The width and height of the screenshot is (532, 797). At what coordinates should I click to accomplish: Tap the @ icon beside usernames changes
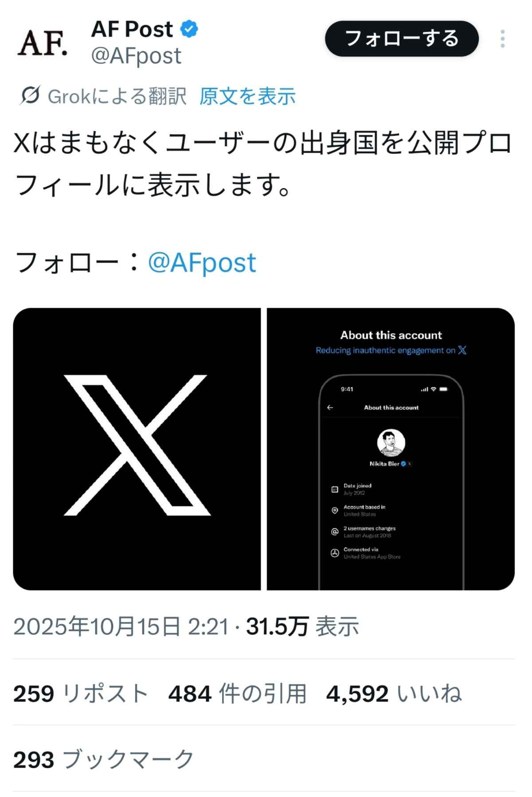(x=335, y=532)
